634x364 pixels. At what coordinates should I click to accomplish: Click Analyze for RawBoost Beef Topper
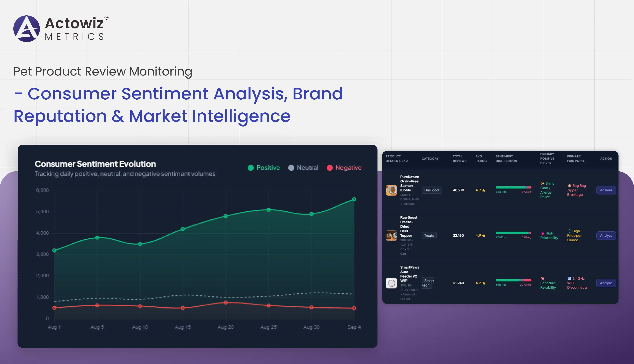tap(606, 235)
